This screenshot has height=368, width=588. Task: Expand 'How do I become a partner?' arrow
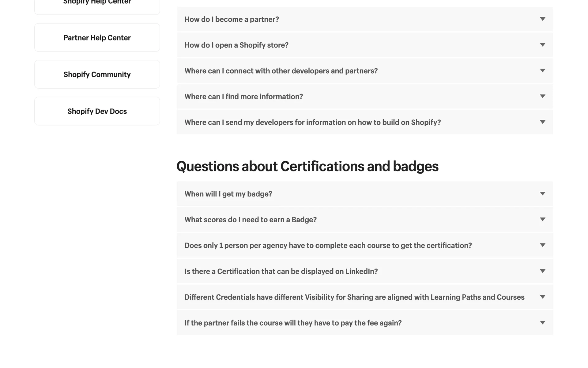tap(542, 19)
